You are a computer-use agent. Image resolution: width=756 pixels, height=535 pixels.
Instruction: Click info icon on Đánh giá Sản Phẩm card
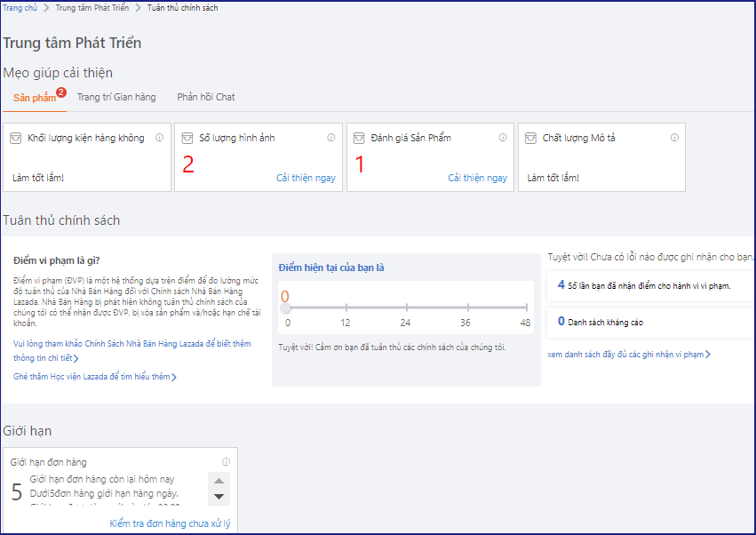(503, 138)
